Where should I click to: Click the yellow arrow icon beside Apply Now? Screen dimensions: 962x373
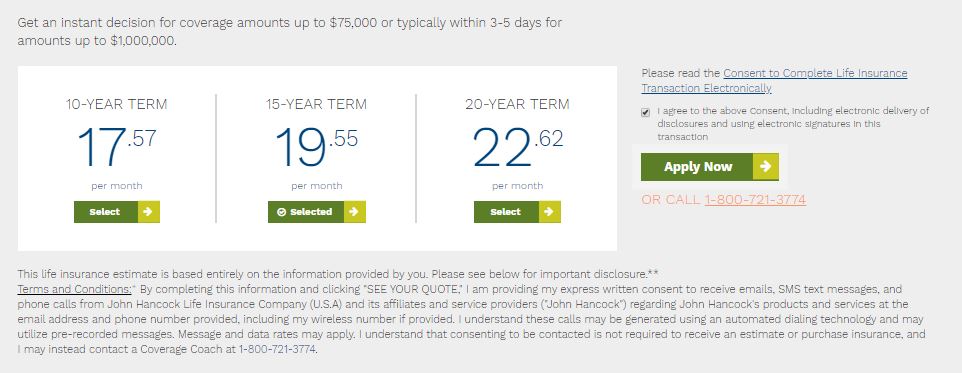pos(766,167)
